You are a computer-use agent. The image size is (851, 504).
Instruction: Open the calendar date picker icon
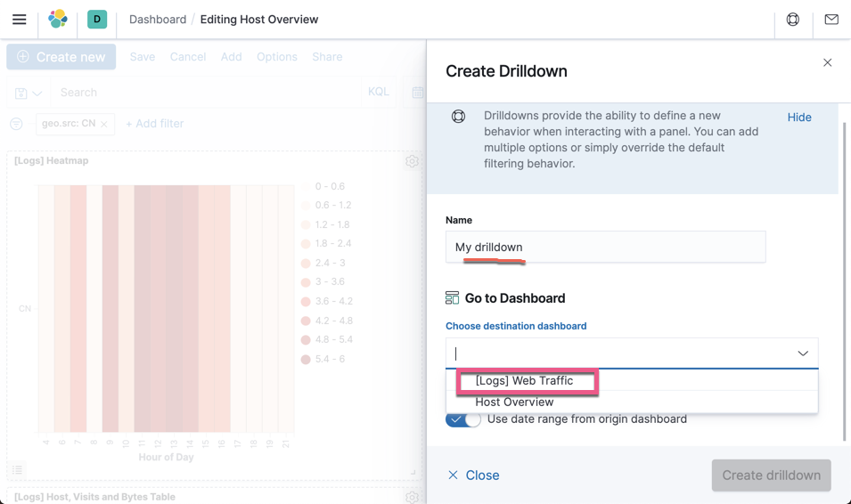(417, 93)
